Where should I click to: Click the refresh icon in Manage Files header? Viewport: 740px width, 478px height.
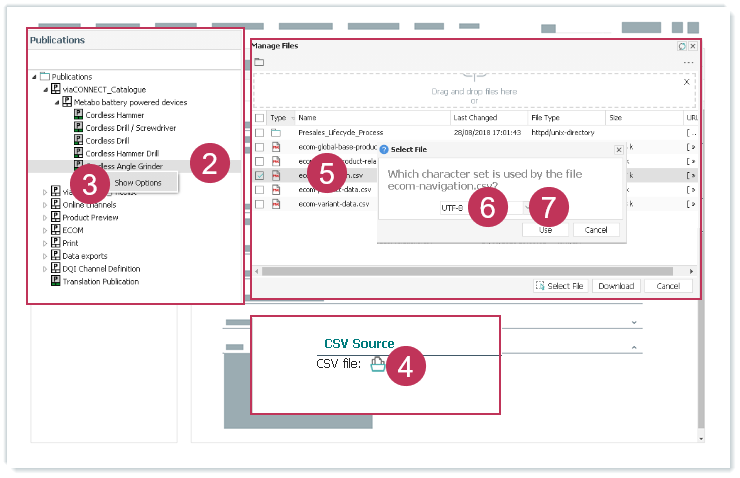[x=681, y=46]
